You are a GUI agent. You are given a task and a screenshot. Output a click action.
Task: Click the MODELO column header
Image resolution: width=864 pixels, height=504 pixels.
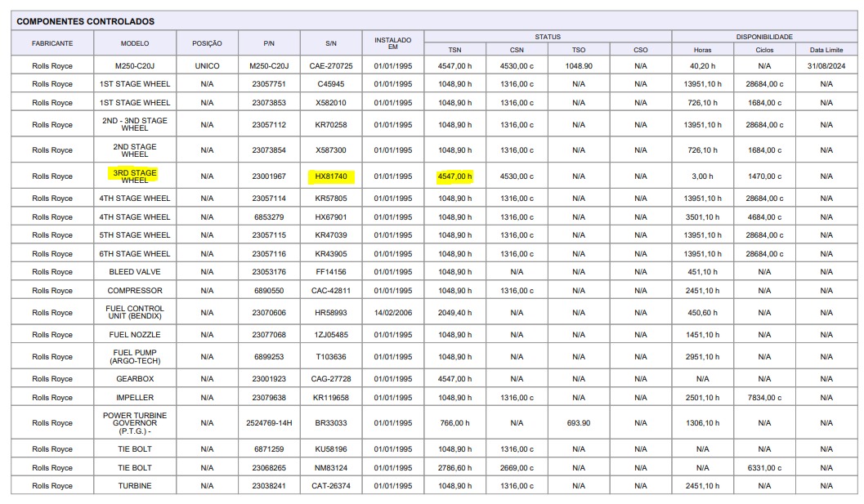(135, 43)
